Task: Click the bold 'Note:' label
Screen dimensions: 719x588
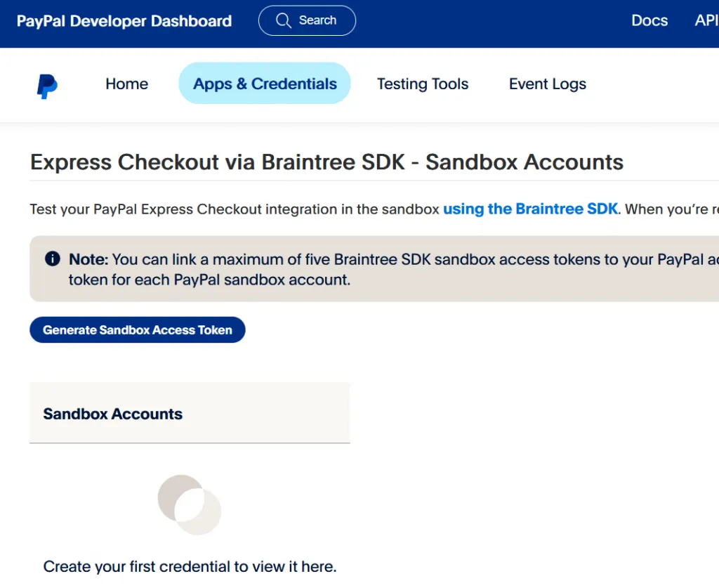Action: tap(88, 259)
